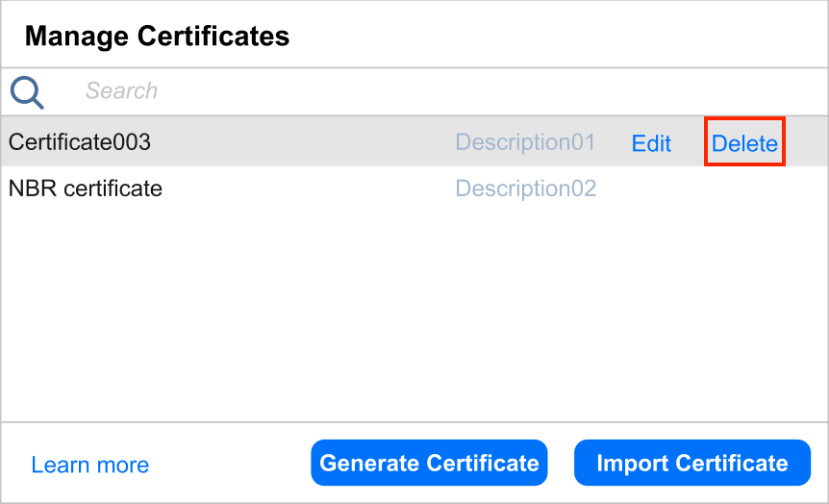Screen dimensions: 829x504
Task: Click blank space right of Description02
Action: [712, 189]
